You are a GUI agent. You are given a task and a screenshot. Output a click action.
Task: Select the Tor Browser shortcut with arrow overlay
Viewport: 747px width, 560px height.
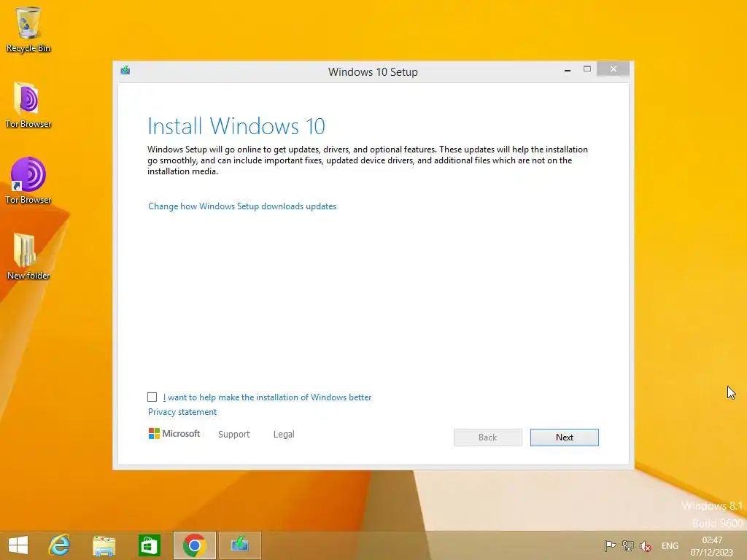pyautogui.click(x=28, y=181)
